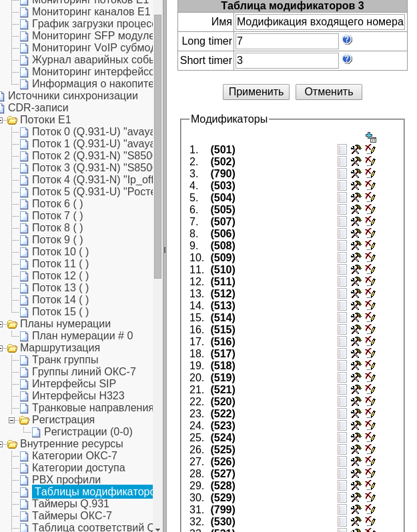The image size is (417, 532).
Task: Edit the Имя name field
Action: point(320,22)
